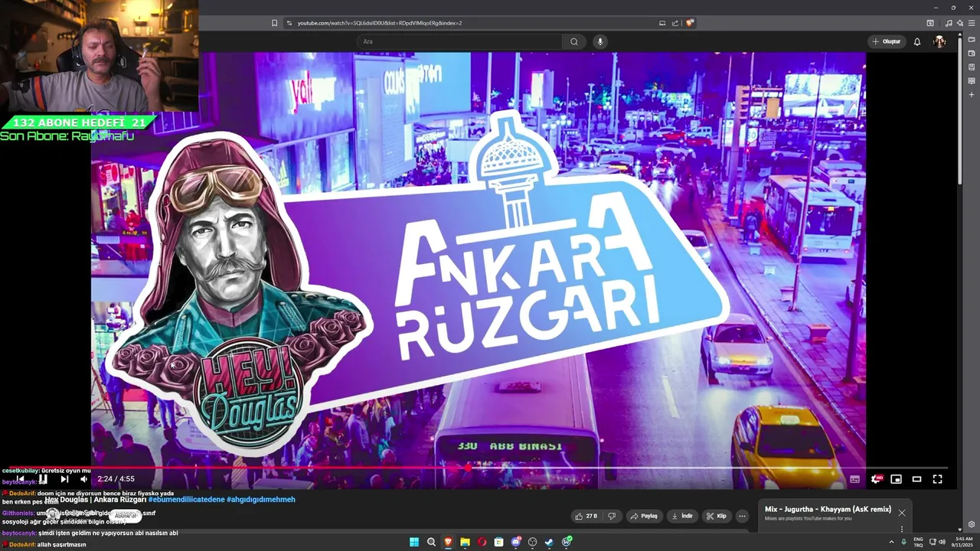Open the Oluştur create menu
This screenshot has width=980, height=551.
(x=887, y=41)
